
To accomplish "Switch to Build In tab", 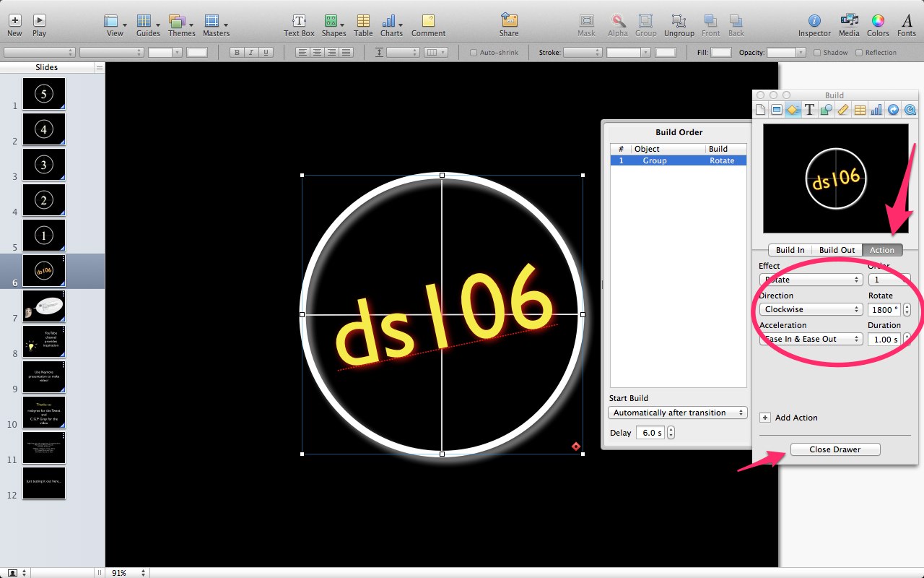I will point(790,250).
